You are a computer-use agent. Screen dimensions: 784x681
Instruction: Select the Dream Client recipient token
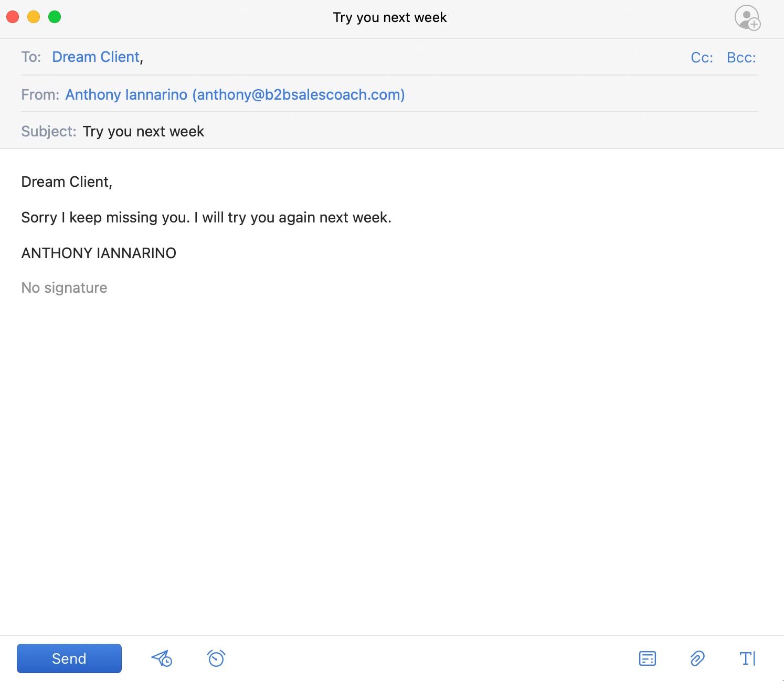[x=96, y=57]
